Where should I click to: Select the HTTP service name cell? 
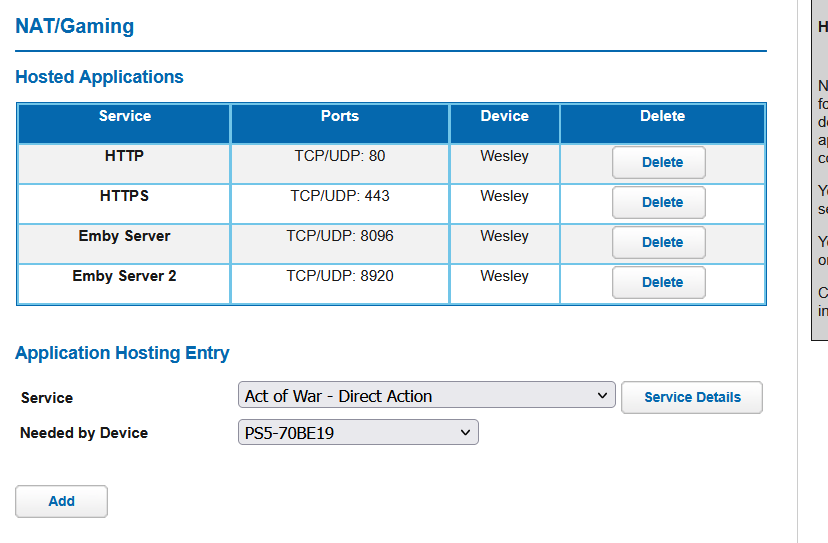click(x=124, y=156)
